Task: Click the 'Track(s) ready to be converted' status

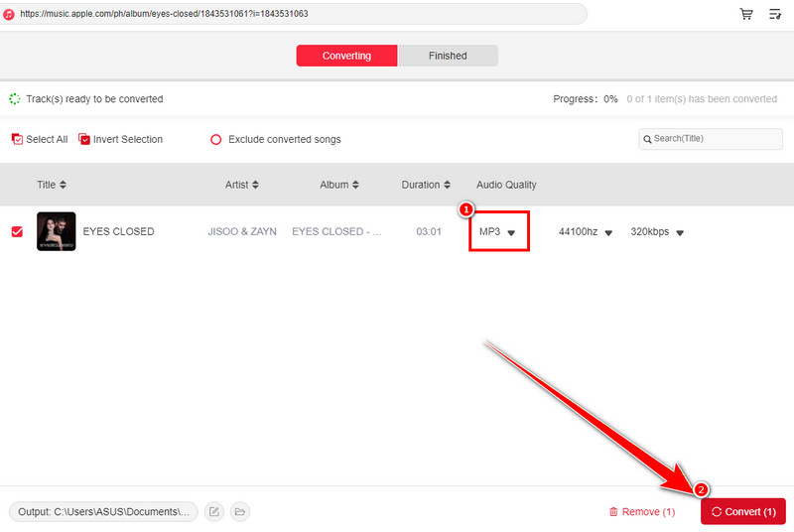Action: coord(94,99)
